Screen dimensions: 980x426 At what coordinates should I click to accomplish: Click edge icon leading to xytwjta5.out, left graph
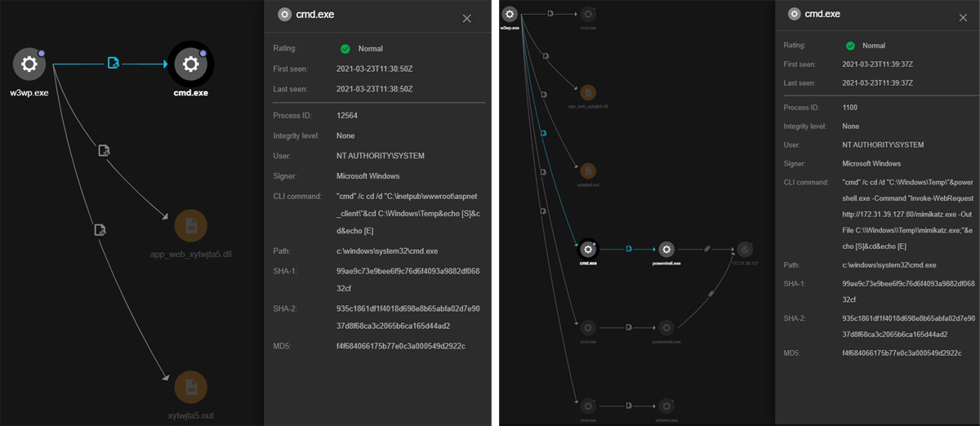(x=99, y=230)
